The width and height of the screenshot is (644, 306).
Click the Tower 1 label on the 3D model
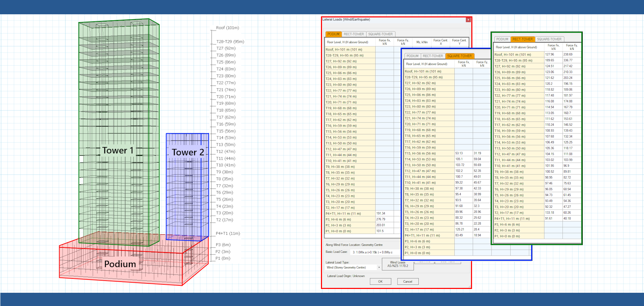pos(118,150)
